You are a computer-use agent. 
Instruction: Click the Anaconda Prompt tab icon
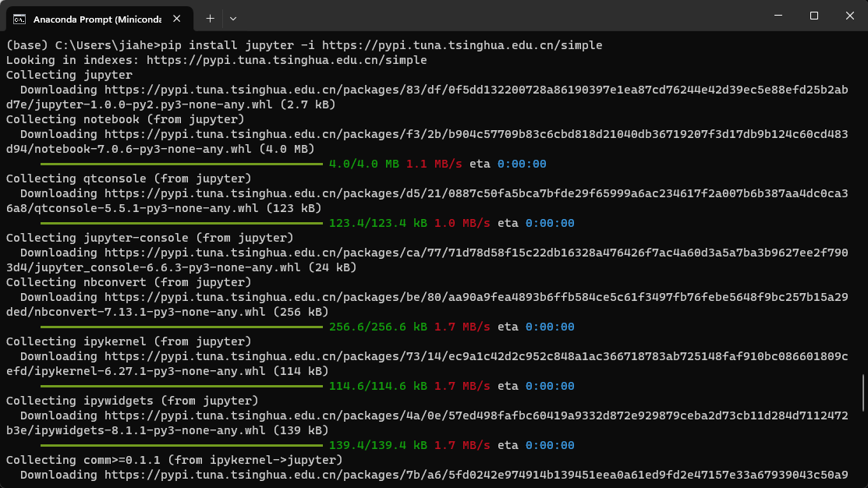(19, 19)
